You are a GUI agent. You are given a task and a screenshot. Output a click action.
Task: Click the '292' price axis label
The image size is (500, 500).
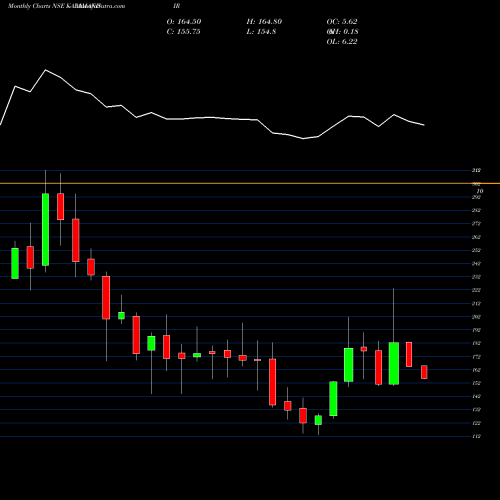[x=476, y=197]
